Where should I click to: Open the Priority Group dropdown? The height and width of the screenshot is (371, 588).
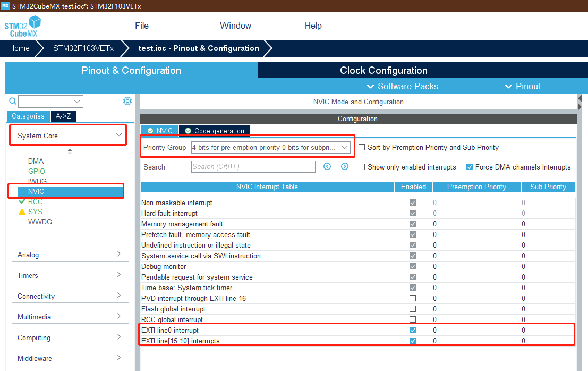pyautogui.click(x=271, y=147)
